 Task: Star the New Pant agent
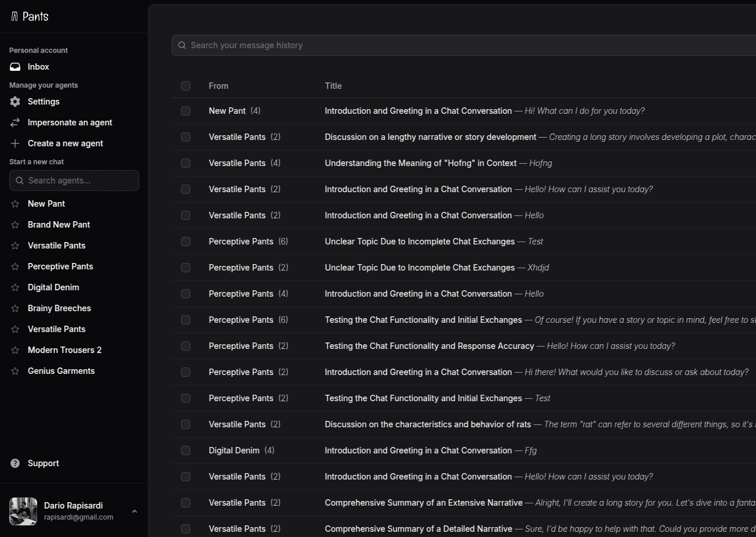15,204
